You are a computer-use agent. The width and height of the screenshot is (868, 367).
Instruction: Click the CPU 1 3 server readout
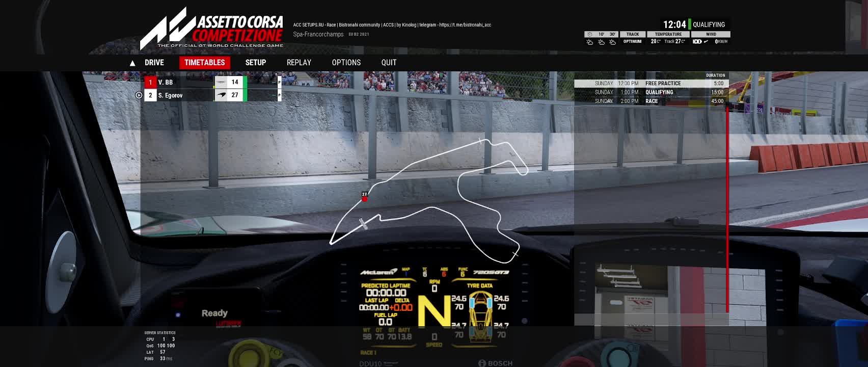click(160, 339)
